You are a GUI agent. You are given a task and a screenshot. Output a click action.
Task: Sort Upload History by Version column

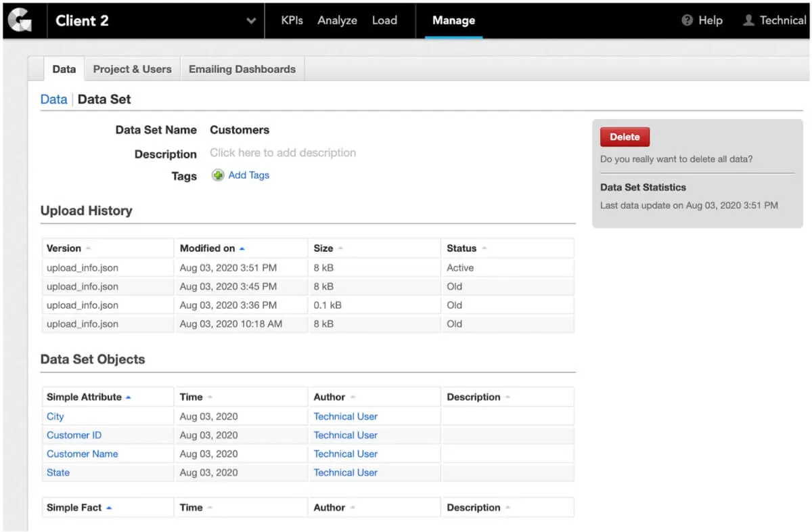[x=64, y=248]
